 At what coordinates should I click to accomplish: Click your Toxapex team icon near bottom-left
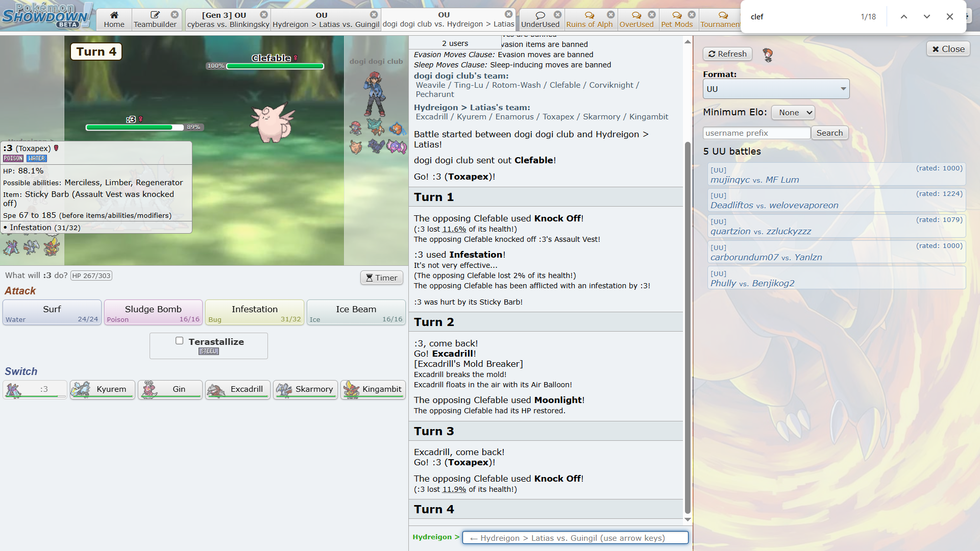coord(11,247)
